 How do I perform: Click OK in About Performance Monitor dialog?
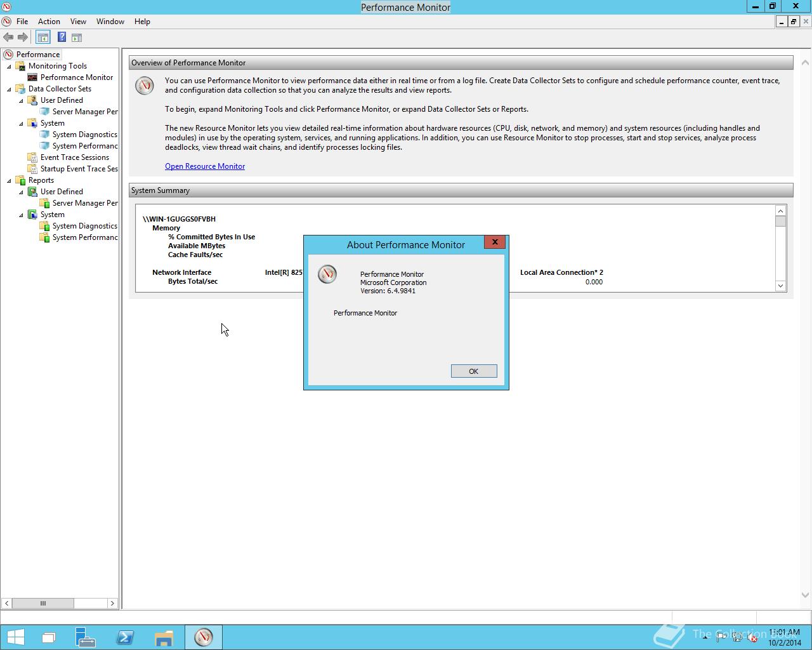(x=474, y=371)
